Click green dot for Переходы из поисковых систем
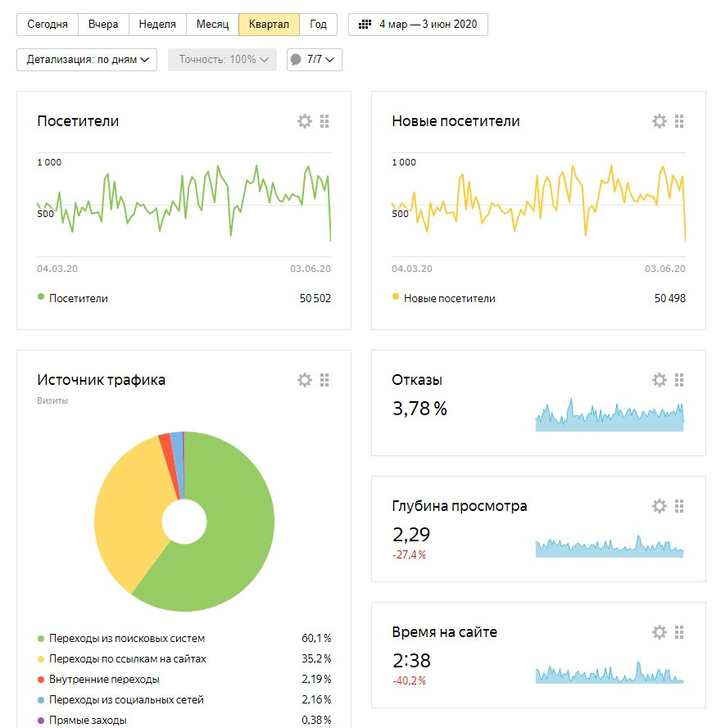Screen dimensions: 721x728 (41, 639)
